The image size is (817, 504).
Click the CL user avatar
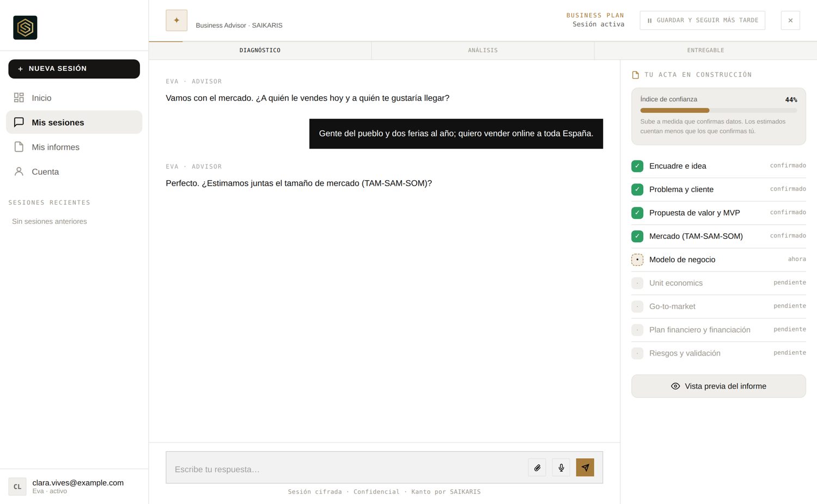tap(17, 487)
